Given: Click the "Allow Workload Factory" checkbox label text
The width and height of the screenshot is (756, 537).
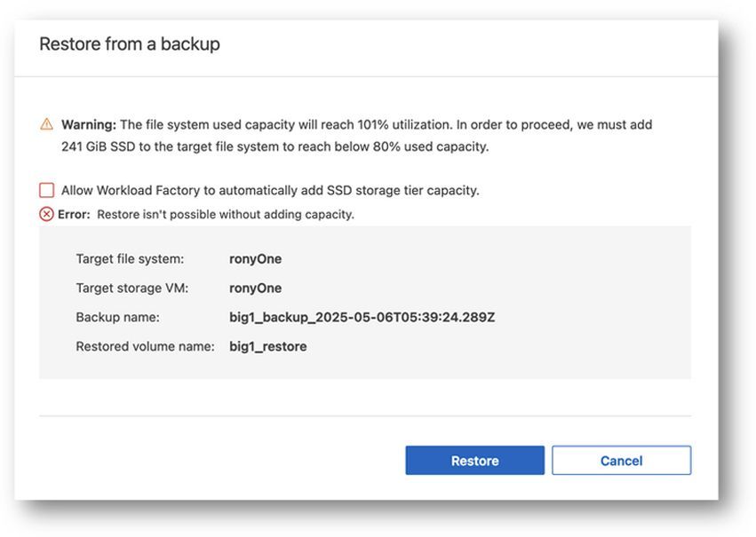Looking at the screenshot, I should point(270,190).
